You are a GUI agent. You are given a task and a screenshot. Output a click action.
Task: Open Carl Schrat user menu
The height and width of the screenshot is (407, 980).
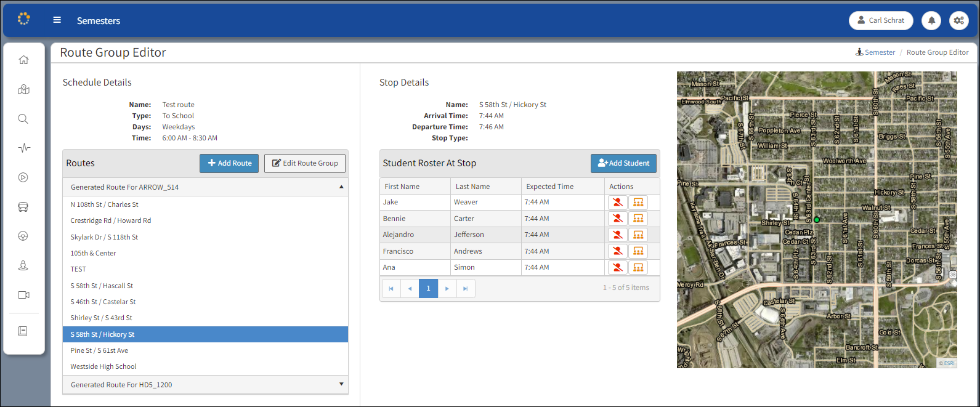click(x=880, y=20)
